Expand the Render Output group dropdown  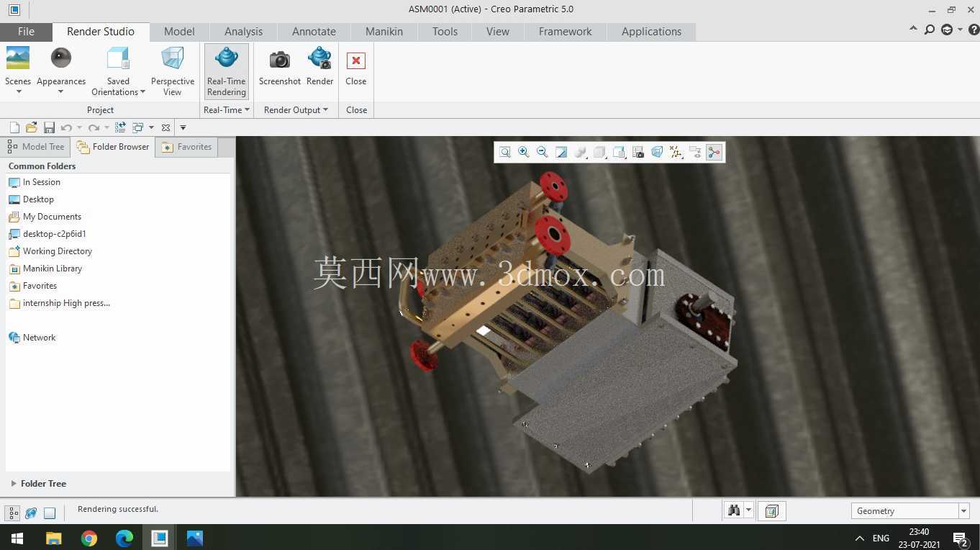point(296,110)
